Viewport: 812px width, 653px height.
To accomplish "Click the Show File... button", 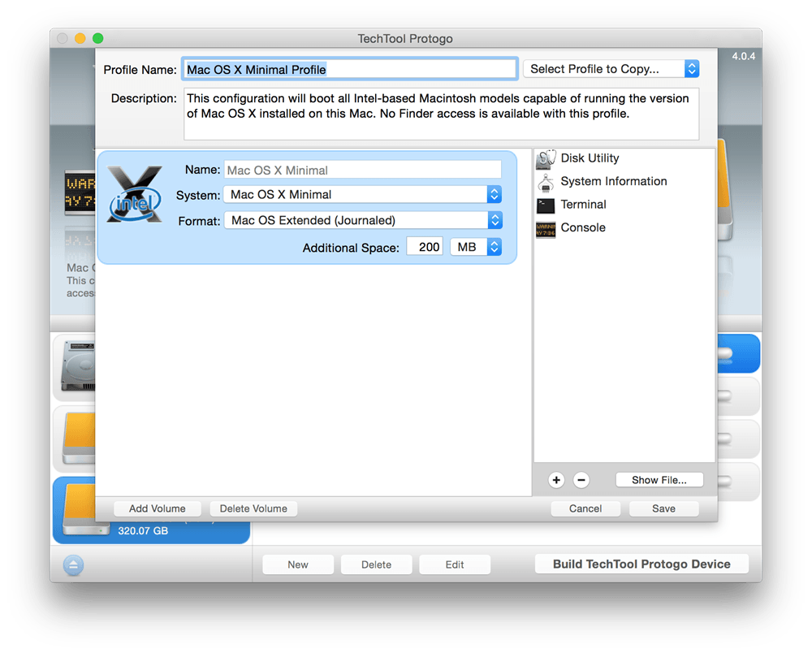I will (x=659, y=480).
